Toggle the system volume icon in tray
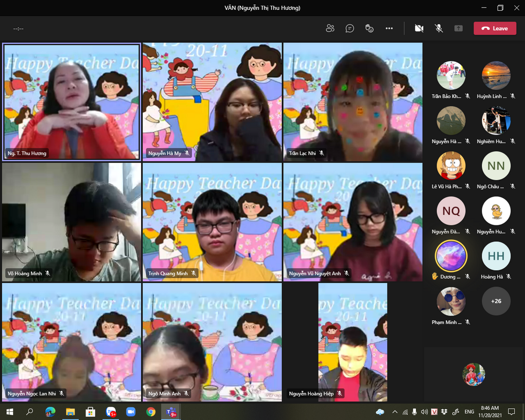525x420 pixels. pos(424,412)
